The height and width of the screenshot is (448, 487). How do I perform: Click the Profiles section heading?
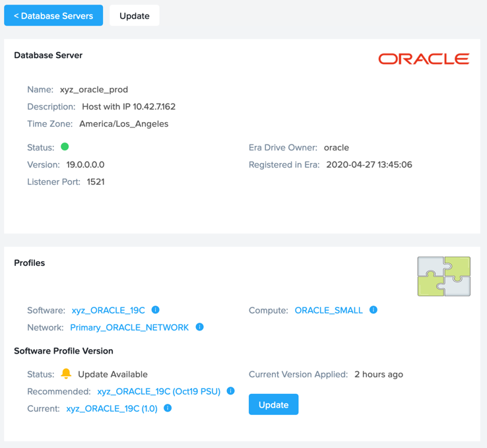(30, 263)
